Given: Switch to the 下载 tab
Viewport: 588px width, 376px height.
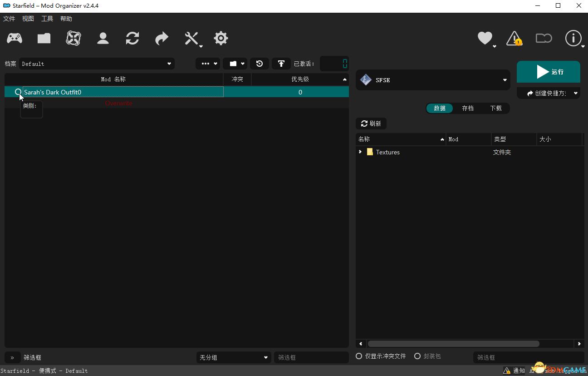Looking at the screenshot, I should click(x=495, y=109).
